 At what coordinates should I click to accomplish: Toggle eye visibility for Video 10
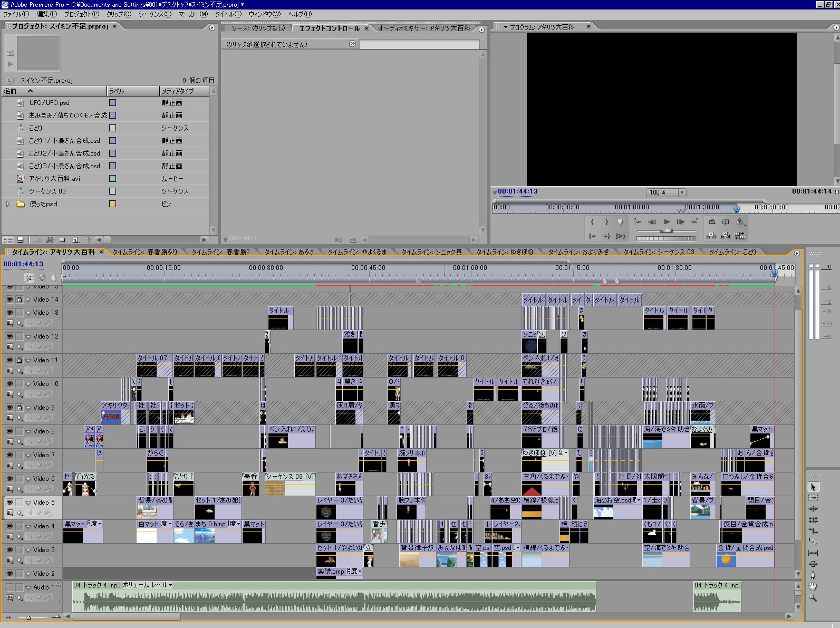(9, 383)
